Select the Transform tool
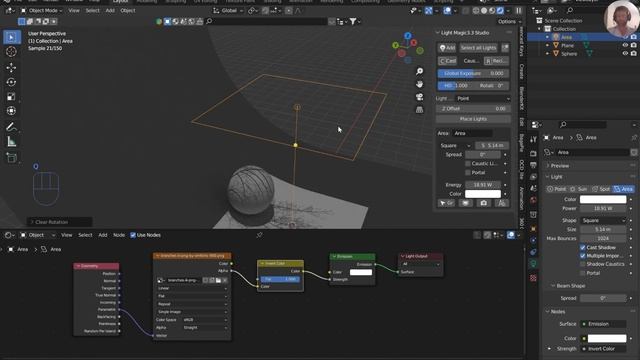640x360 pixels. (x=11, y=111)
